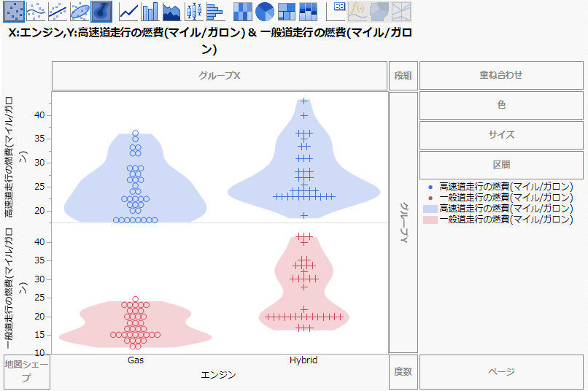This screenshot has width=588, height=391.
Task: Click the 35 tick on upper Y axis
Action: (x=39, y=139)
